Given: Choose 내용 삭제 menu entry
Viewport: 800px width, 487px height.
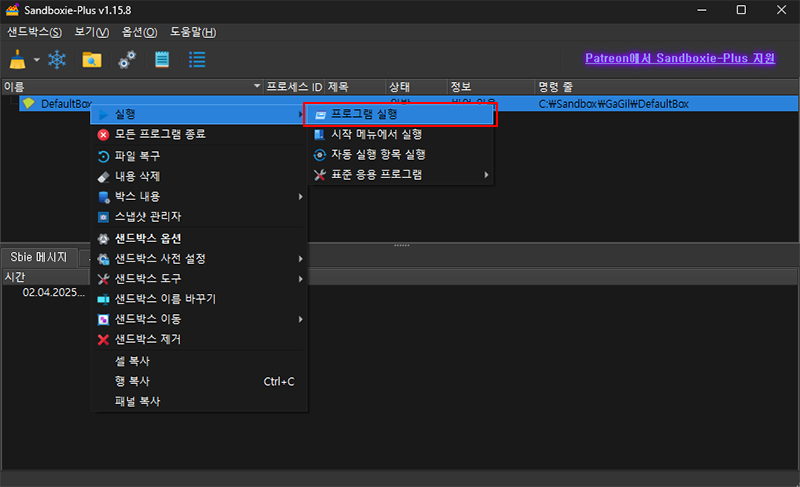Looking at the screenshot, I should pos(199,176).
